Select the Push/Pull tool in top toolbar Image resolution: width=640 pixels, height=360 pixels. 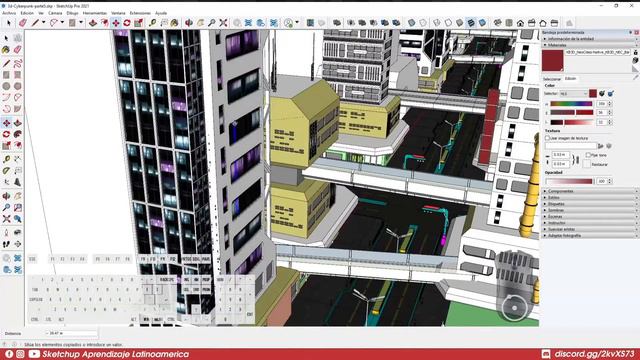(93, 23)
